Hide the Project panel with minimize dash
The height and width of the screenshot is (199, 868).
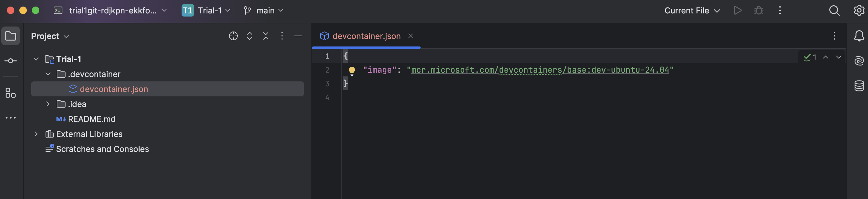[298, 36]
